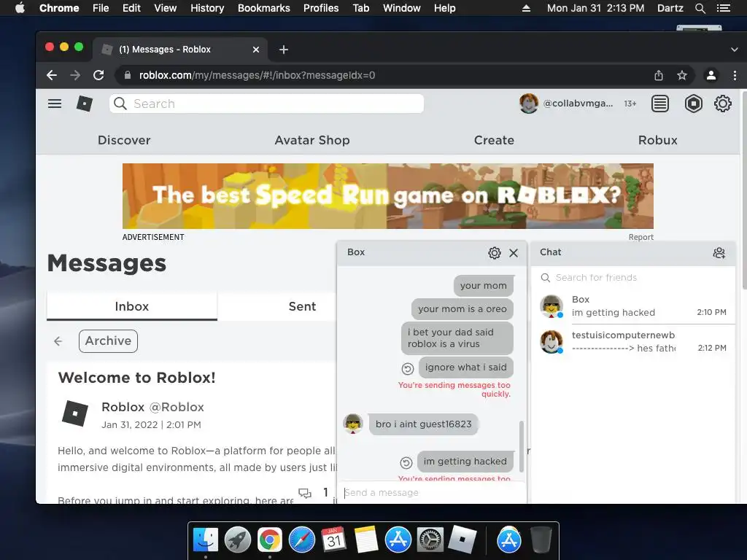The height and width of the screenshot is (560, 747).
Task: Open System Preferences from the Dock
Action: [430, 540]
